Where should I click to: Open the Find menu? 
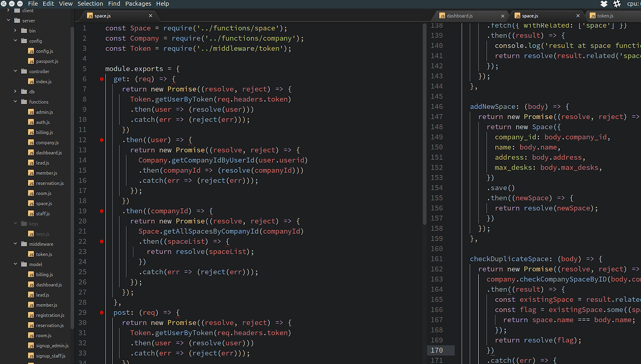pos(114,4)
